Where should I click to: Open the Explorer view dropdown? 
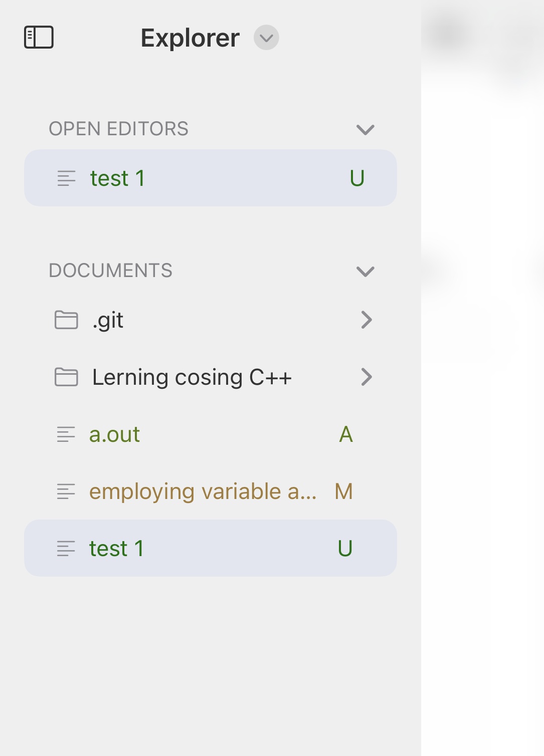coord(266,38)
